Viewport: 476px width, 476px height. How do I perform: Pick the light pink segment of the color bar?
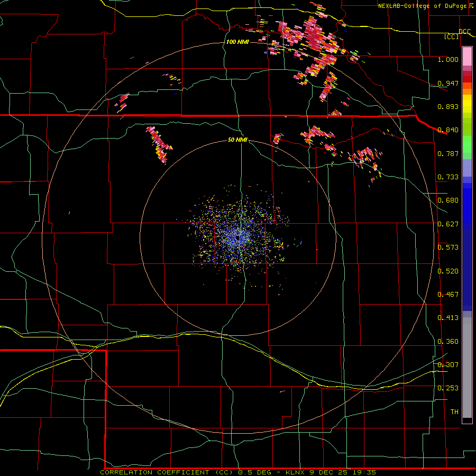point(467,57)
